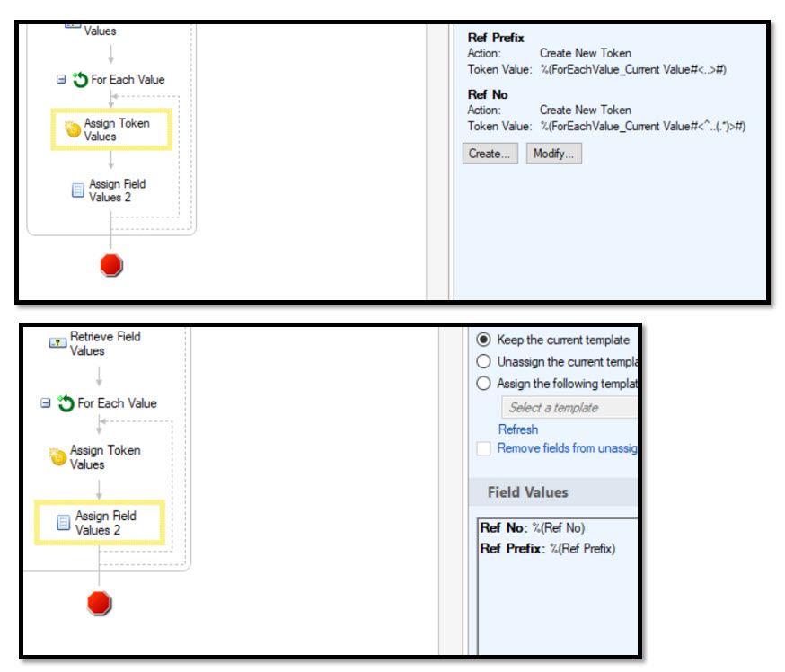The image size is (785, 672).
Task: Select Assign Field Values 2 label in top workflow
Action: [x=117, y=190]
